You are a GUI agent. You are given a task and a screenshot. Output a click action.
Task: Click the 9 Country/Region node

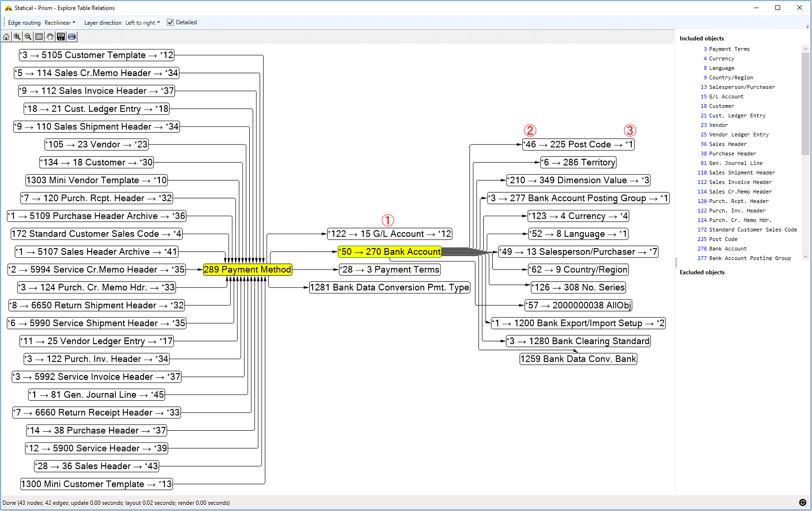pyautogui.click(x=578, y=270)
